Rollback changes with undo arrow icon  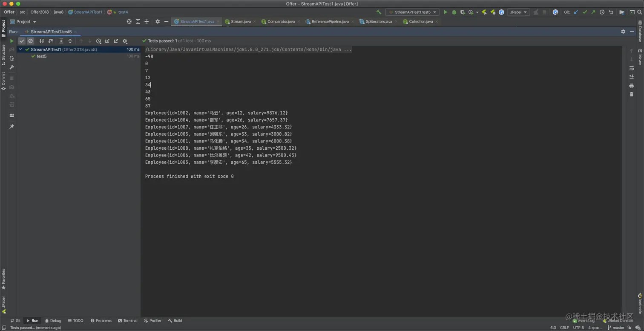(x=611, y=12)
